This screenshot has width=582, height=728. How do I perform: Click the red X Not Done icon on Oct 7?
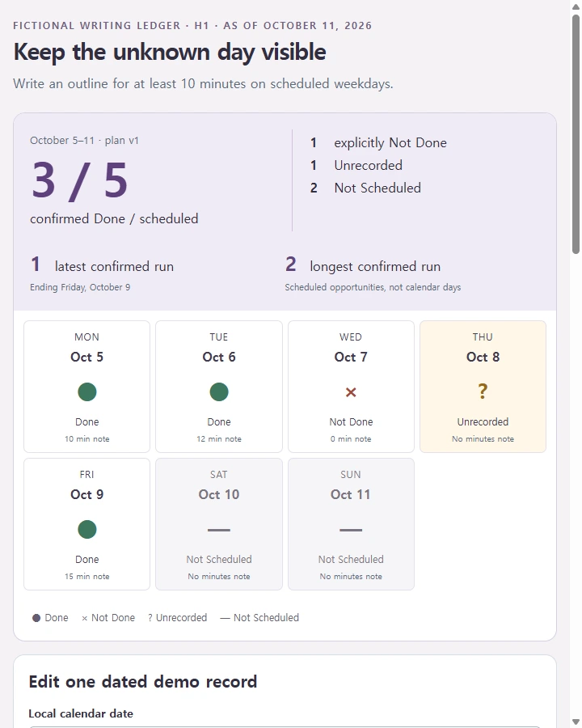coord(351,392)
